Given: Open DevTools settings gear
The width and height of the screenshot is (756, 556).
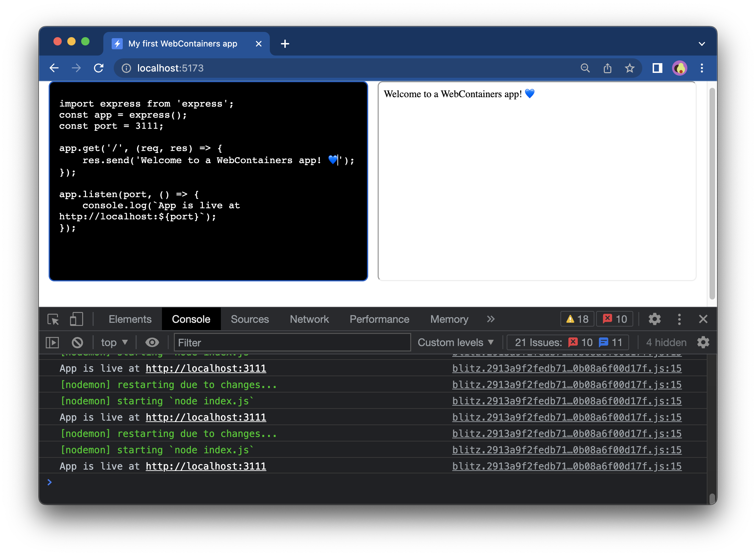Looking at the screenshot, I should click(x=655, y=319).
